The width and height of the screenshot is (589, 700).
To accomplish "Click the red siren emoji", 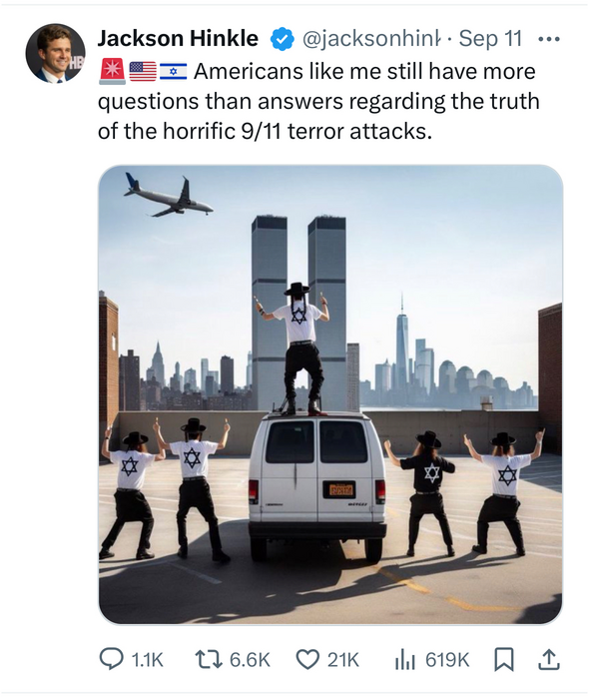I will coord(112,72).
